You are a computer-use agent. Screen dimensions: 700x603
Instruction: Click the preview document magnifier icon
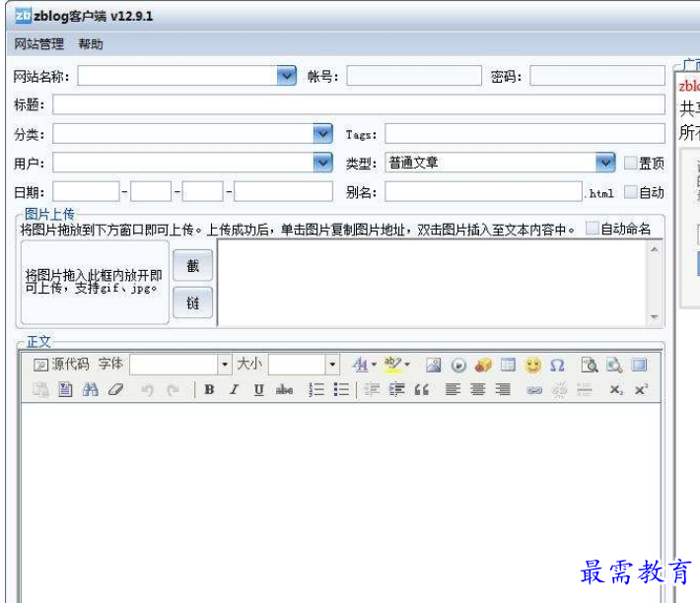[590, 365]
